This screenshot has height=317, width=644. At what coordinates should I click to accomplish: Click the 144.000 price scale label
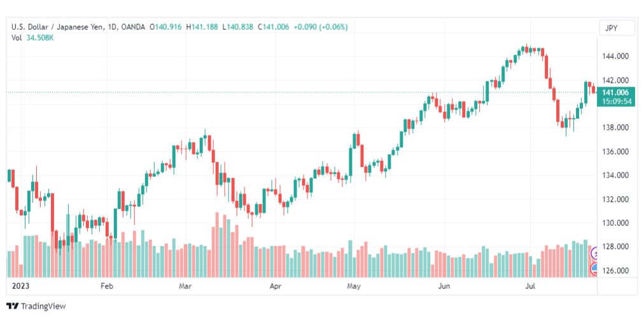616,56
